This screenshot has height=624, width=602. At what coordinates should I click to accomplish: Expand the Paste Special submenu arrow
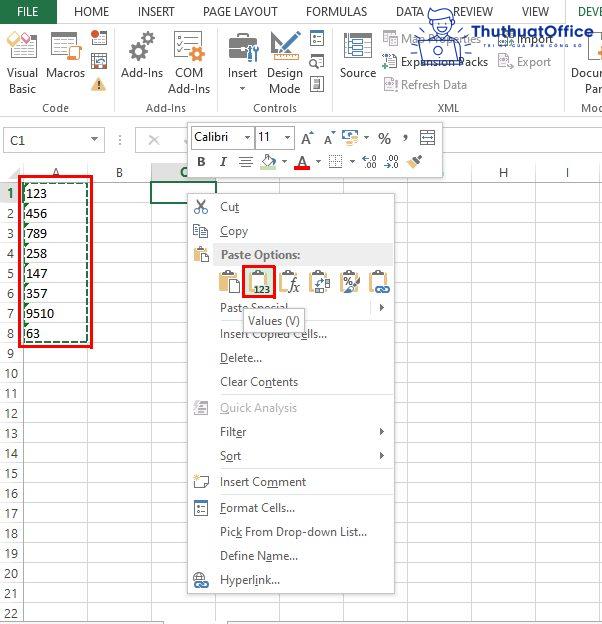382,308
